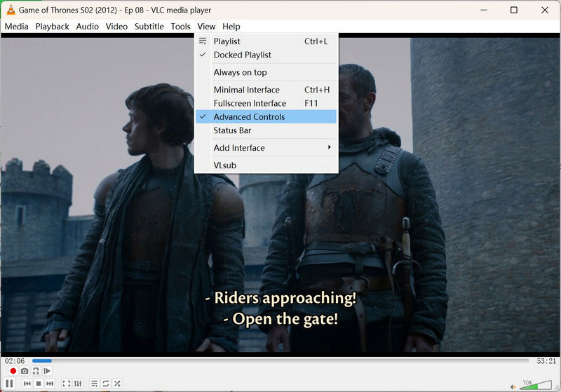
Task: Maximize the VLC window
Action: pyautogui.click(x=514, y=10)
